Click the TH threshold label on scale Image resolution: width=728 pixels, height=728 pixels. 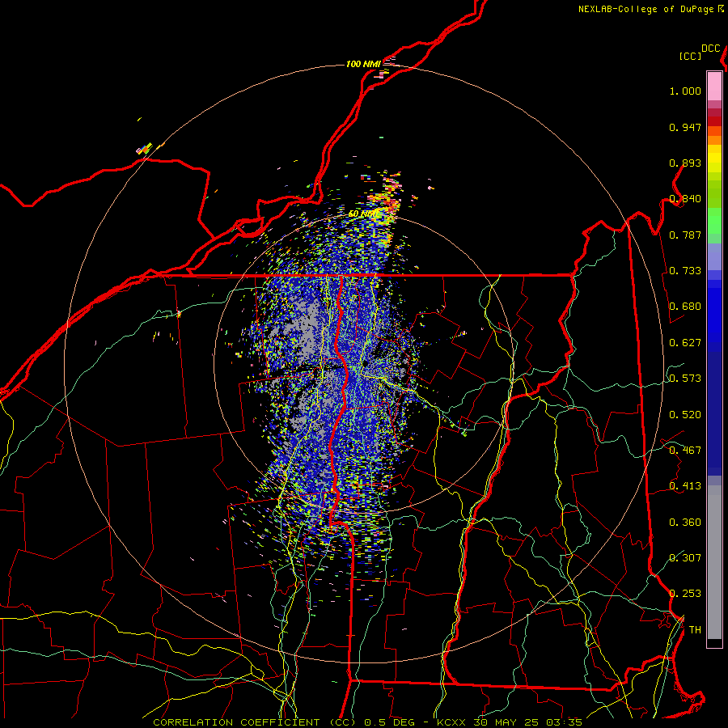(695, 630)
